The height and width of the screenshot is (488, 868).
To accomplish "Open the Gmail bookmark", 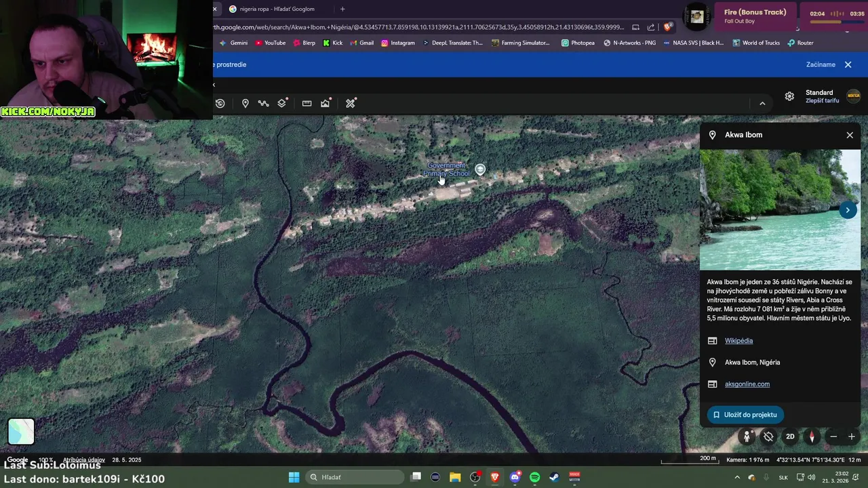I will (x=361, y=43).
